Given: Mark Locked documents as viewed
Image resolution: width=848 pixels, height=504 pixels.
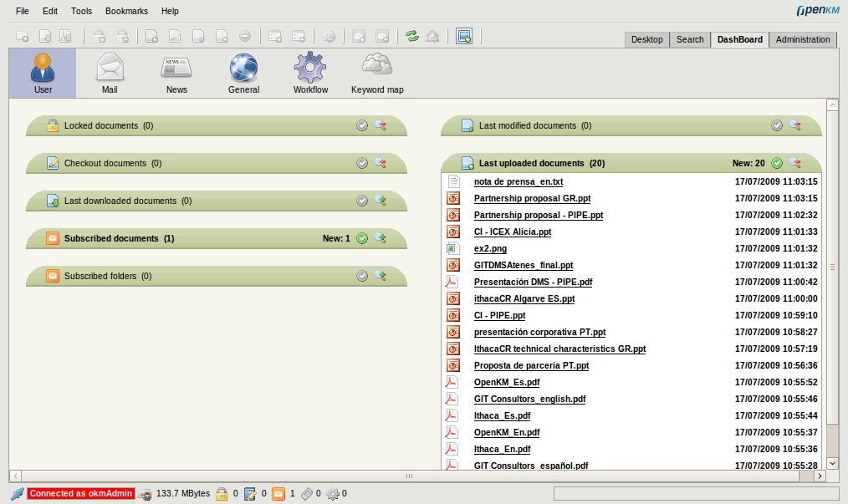Looking at the screenshot, I should pos(362,125).
